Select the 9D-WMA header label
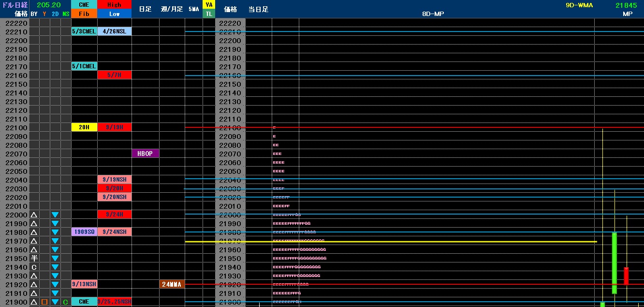The height and width of the screenshot is (307, 644). pyautogui.click(x=579, y=5)
